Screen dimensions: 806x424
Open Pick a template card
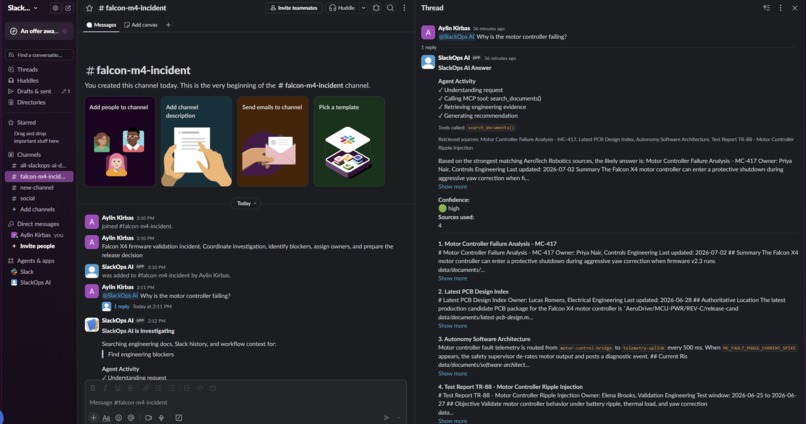(x=349, y=141)
